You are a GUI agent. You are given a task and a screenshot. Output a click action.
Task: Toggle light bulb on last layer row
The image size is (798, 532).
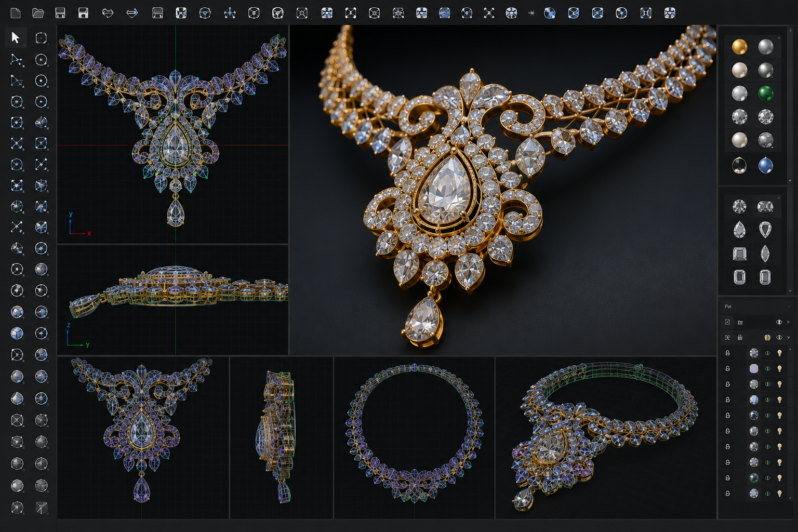[x=779, y=493]
